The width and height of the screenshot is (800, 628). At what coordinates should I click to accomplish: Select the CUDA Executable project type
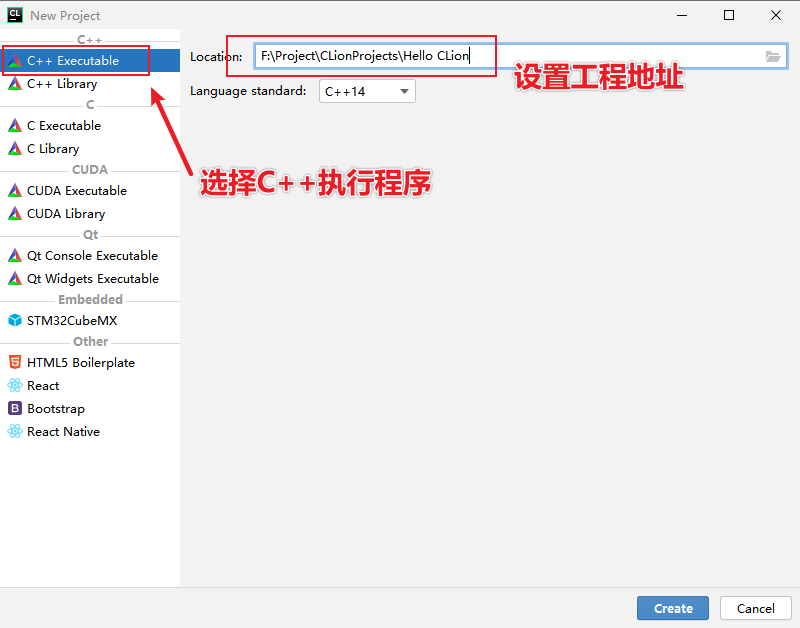click(x=75, y=190)
